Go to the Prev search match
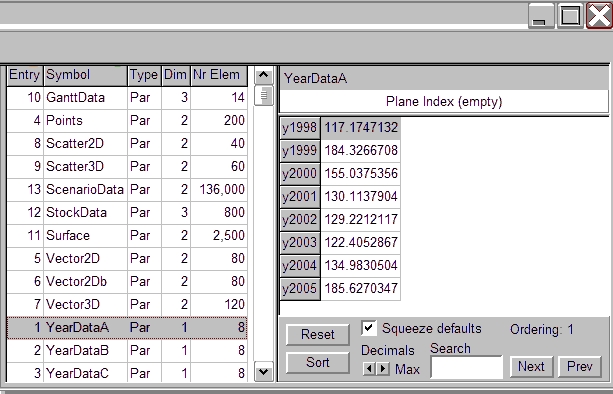 click(579, 367)
